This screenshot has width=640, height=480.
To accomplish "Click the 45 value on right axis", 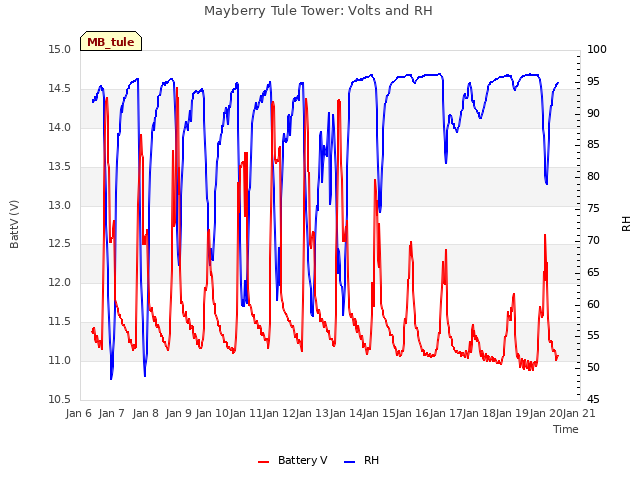I will pyautogui.click(x=593, y=399).
